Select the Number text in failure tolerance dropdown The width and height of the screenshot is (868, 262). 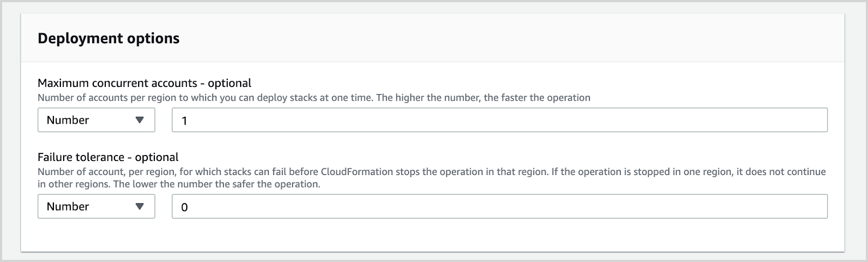tap(68, 206)
